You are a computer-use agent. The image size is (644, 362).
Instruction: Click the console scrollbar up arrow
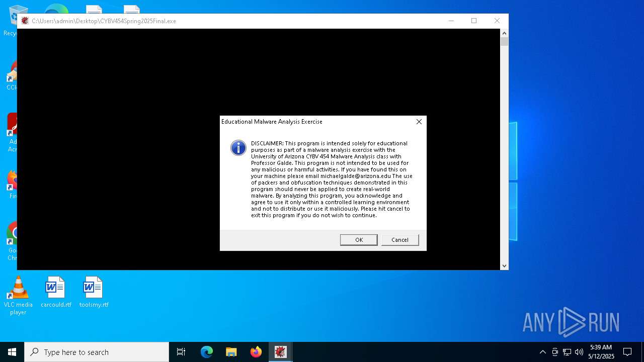(504, 33)
